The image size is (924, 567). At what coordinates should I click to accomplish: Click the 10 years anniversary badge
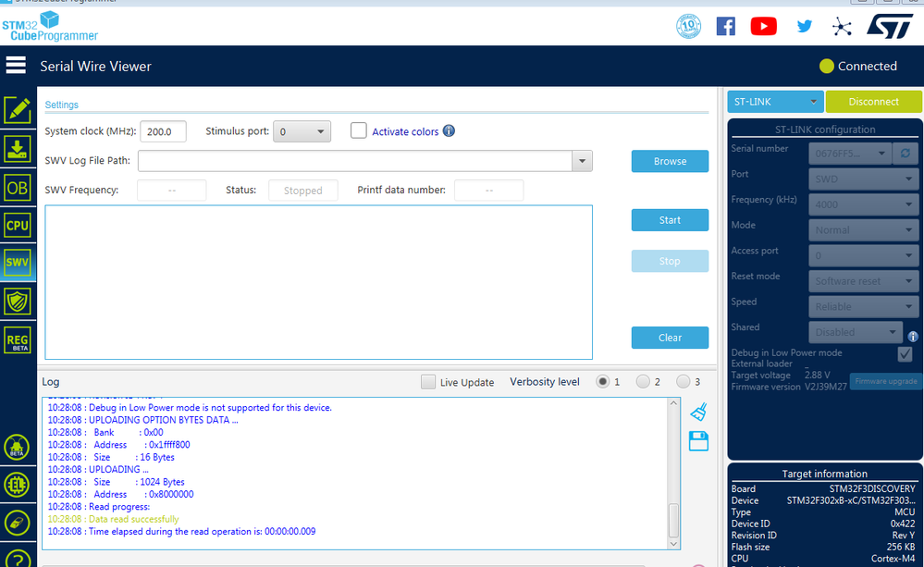[x=688, y=27]
